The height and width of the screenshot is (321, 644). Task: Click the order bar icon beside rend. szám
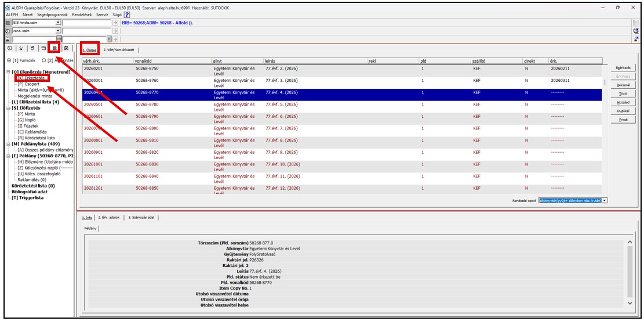point(8,31)
